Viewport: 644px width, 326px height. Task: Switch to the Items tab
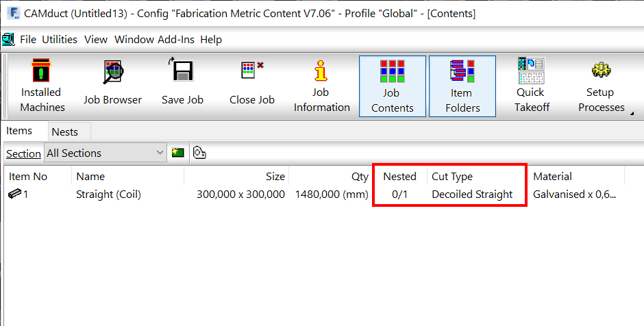(19, 131)
